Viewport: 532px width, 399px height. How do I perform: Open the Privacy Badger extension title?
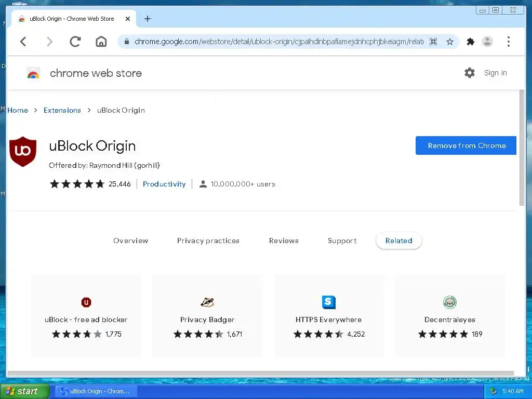[207, 320]
